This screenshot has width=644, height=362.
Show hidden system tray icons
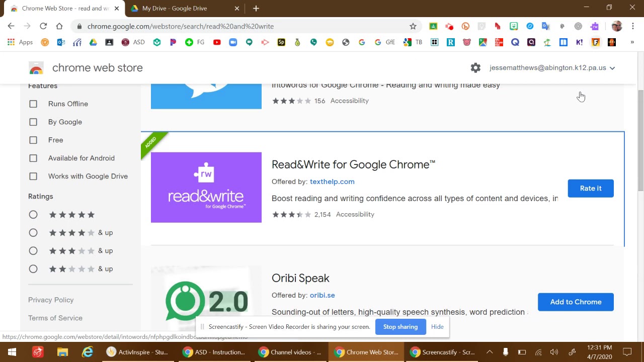(490, 352)
